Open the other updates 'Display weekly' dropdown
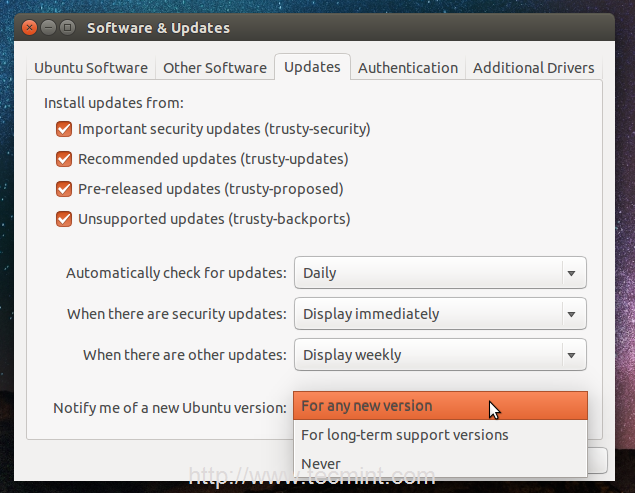Viewport: 635px width, 493px height. coord(440,354)
